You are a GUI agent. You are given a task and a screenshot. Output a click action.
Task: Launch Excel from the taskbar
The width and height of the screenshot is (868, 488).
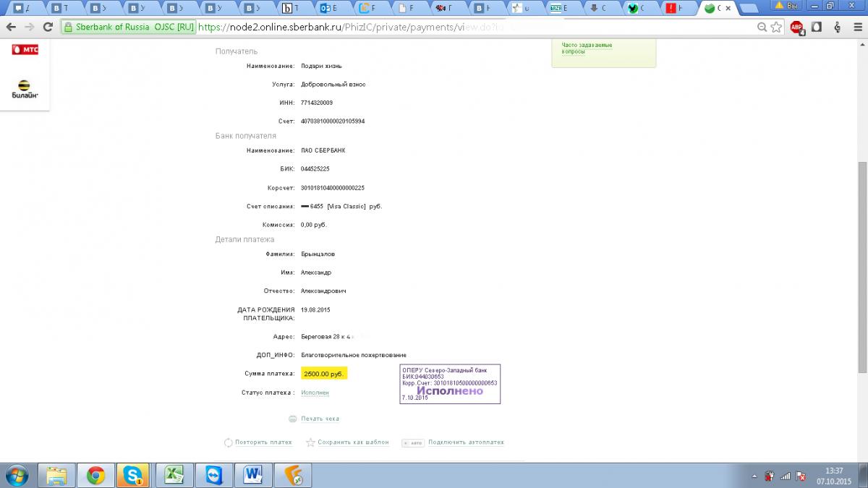[174, 475]
